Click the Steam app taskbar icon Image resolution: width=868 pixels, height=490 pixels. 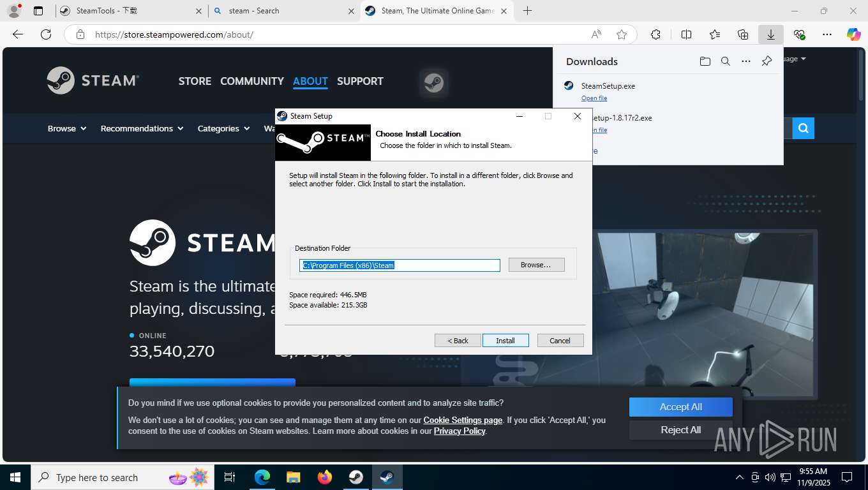(x=356, y=477)
